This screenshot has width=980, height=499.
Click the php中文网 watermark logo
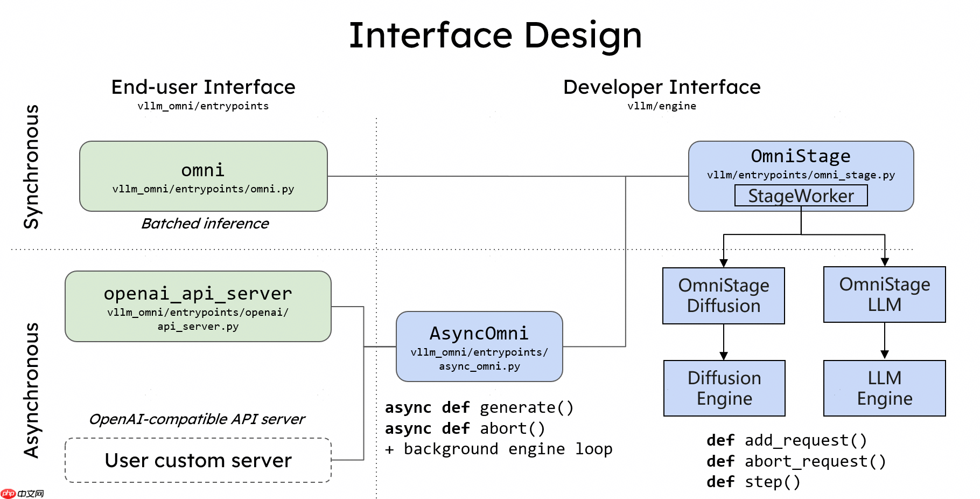pyautogui.click(x=23, y=493)
